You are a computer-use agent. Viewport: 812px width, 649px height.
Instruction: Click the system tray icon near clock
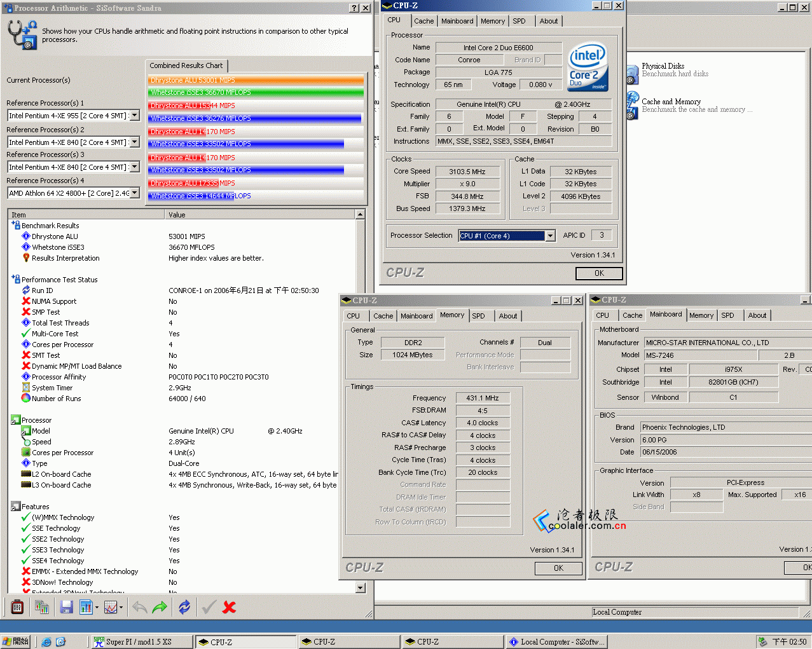(762, 641)
